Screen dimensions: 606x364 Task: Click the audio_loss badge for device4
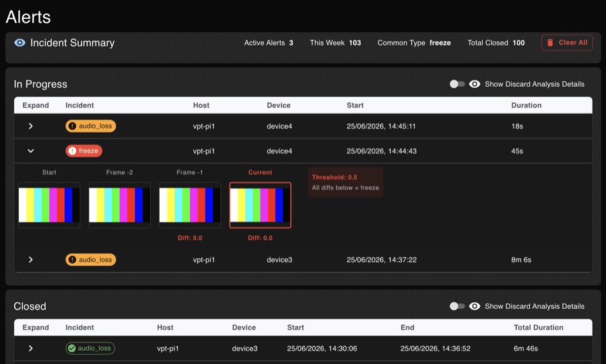[90, 126]
